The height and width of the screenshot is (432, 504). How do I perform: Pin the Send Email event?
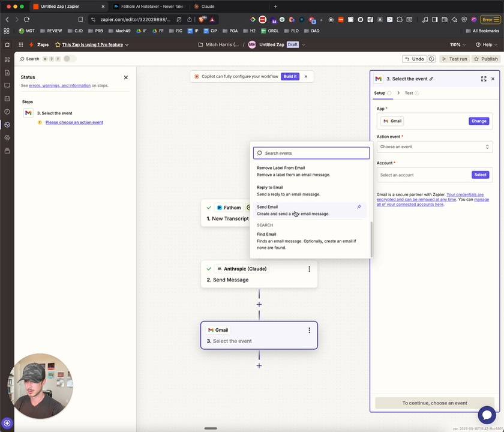[359, 206]
